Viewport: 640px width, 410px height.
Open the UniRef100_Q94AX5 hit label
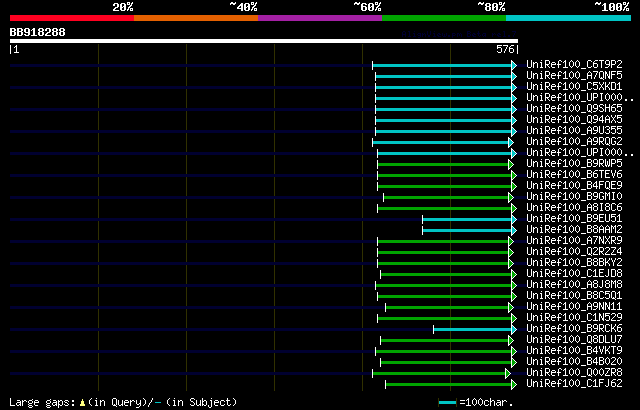[574, 120]
